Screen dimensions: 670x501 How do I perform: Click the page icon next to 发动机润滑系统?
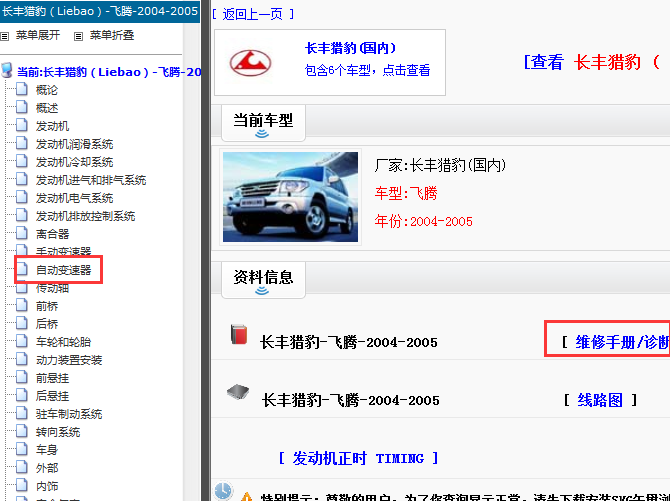click(22, 143)
